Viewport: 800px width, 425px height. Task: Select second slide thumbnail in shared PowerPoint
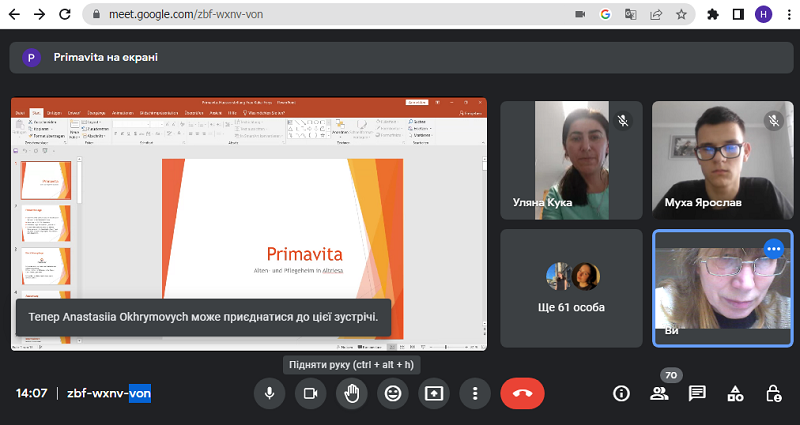(x=45, y=223)
